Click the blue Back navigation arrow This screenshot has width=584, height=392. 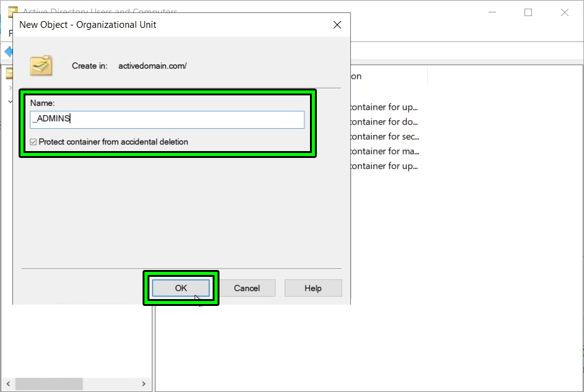pyautogui.click(x=8, y=52)
